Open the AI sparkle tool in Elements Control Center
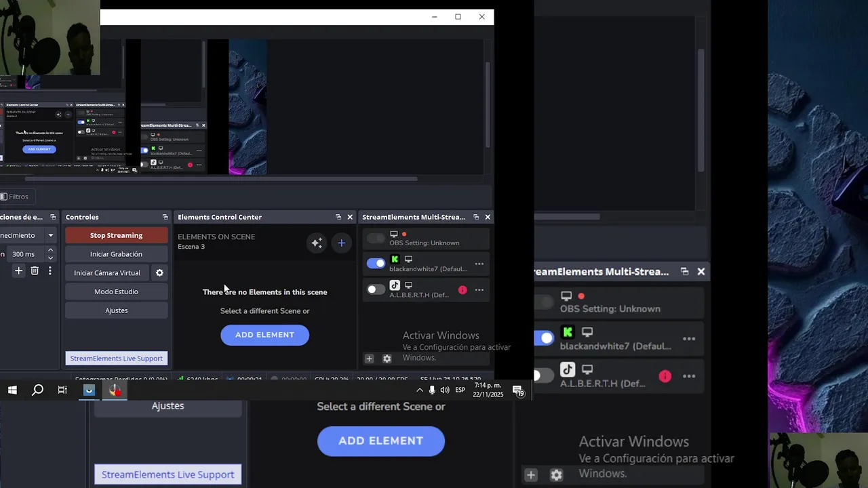The height and width of the screenshot is (488, 868). [317, 243]
